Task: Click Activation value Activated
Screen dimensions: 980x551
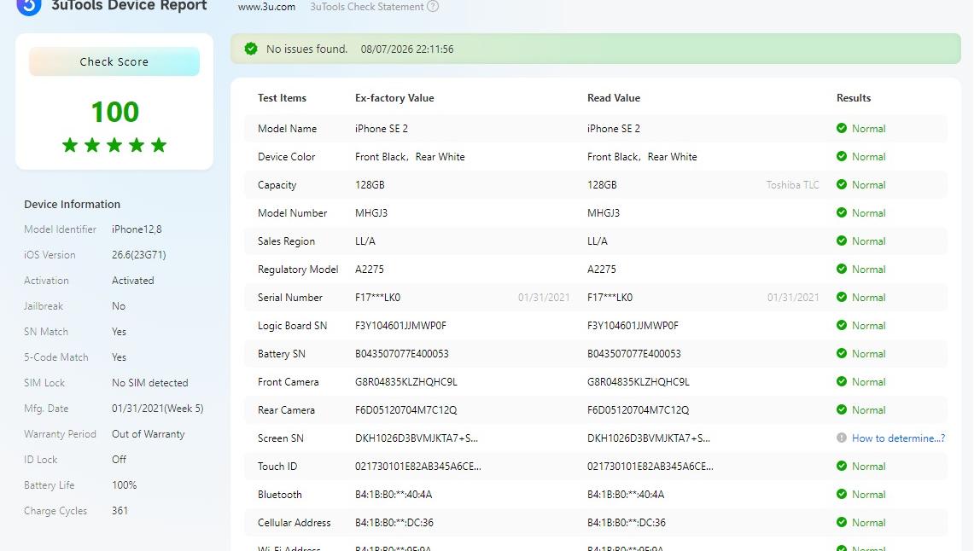Action: point(132,281)
